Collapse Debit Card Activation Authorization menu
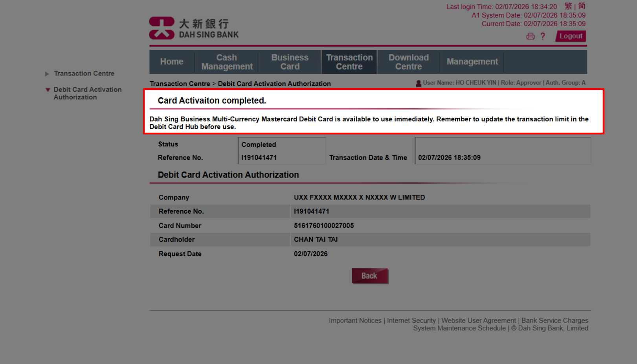 point(87,93)
